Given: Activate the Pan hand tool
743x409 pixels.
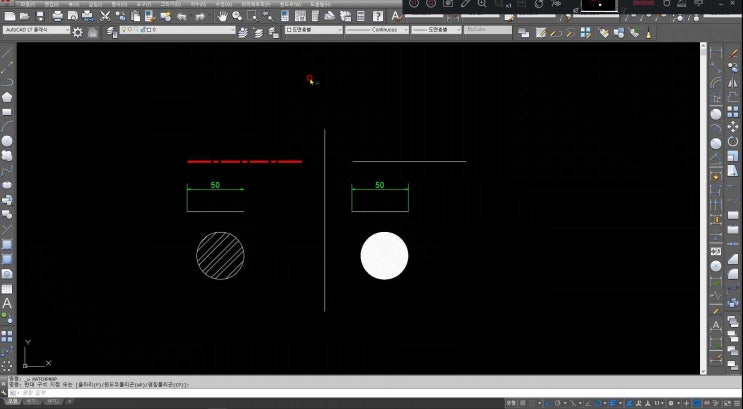Looking at the screenshot, I should pos(222,16).
